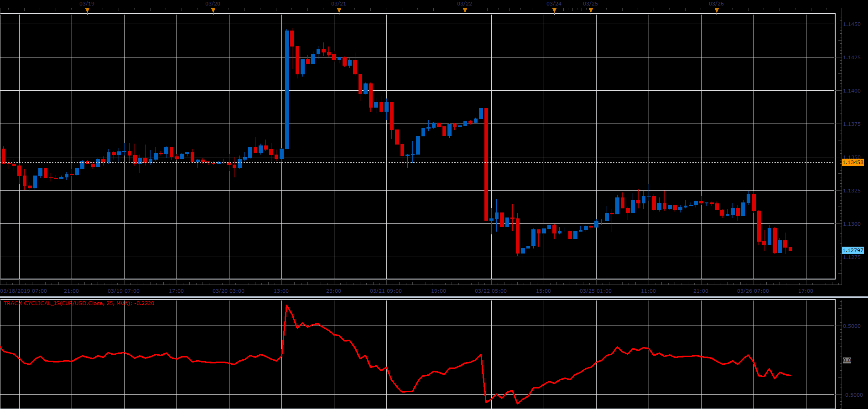This screenshot has width=868, height=409.
Task: Click the 19:00 time axis label
Action: point(438,291)
